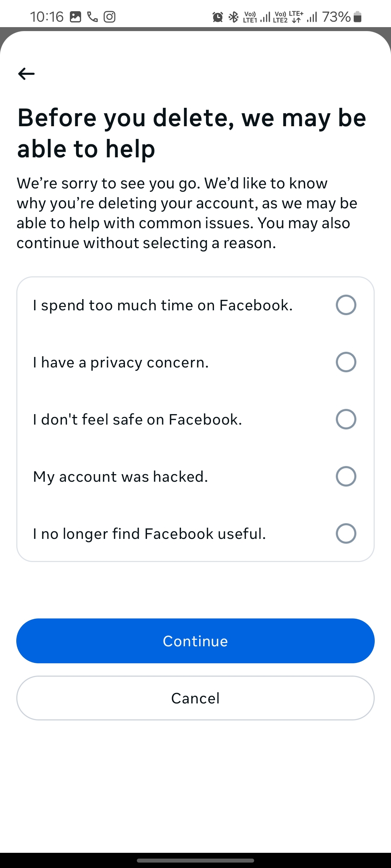
Task: Tap the 10:16 clock in status bar
Action: [47, 17]
